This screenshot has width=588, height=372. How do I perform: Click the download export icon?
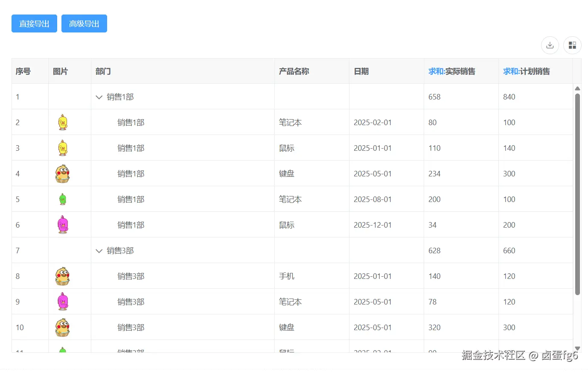coord(550,45)
